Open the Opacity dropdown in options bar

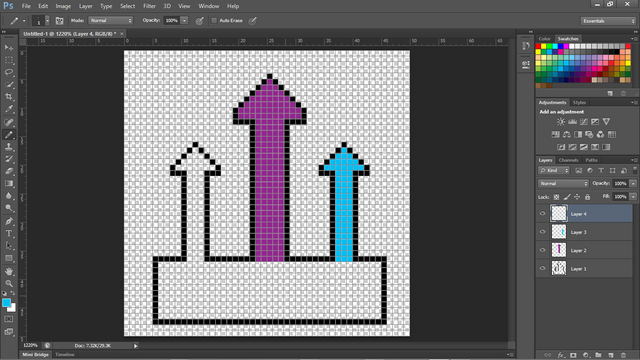click(184, 20)
